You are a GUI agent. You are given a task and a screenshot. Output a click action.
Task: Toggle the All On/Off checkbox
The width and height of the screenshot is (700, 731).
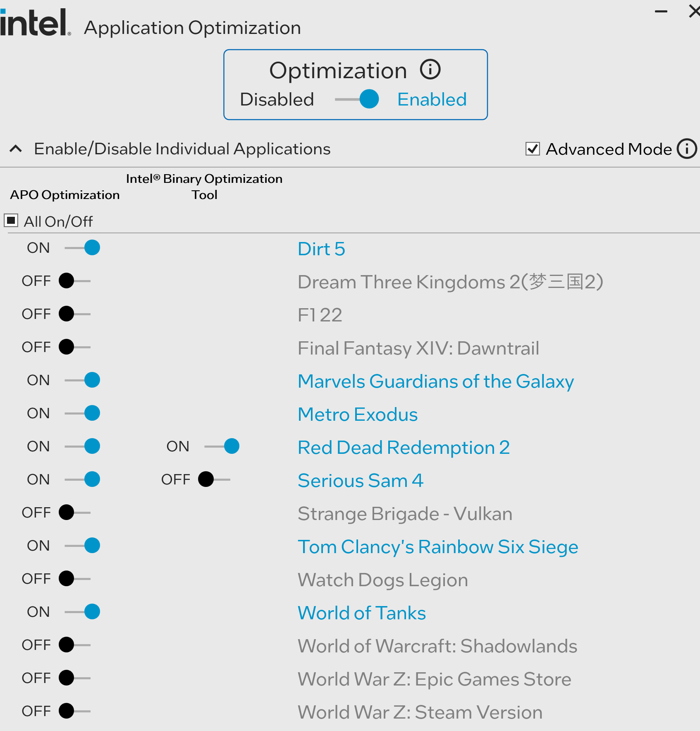pyautogui.click(x=11, y=220)
